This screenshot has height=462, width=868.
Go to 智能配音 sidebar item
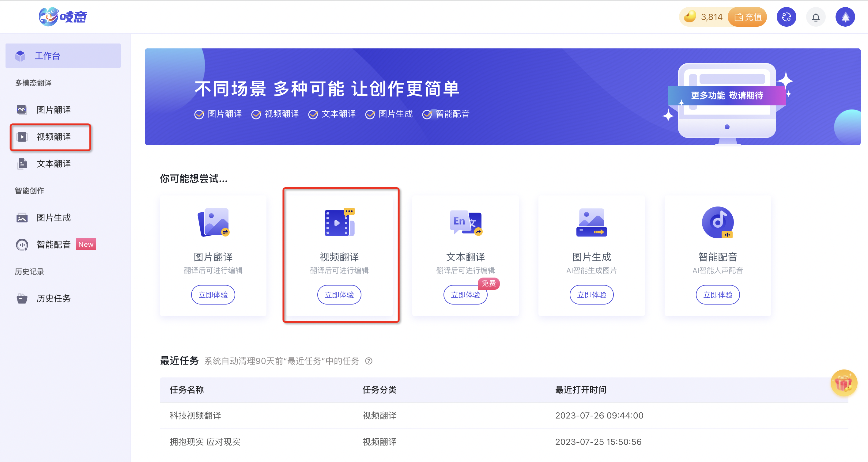coord(53,244)
